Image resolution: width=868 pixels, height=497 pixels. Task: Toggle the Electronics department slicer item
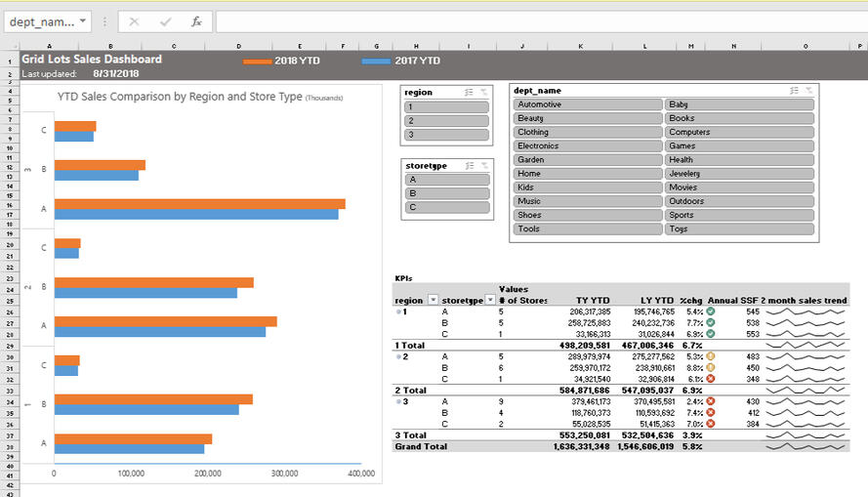coord(588,145)
